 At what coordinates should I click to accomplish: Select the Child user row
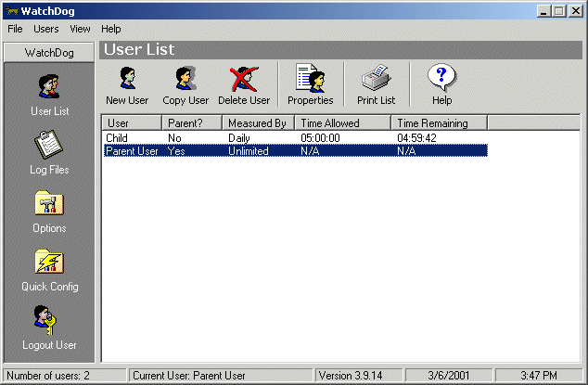click(x=296, y=137)
